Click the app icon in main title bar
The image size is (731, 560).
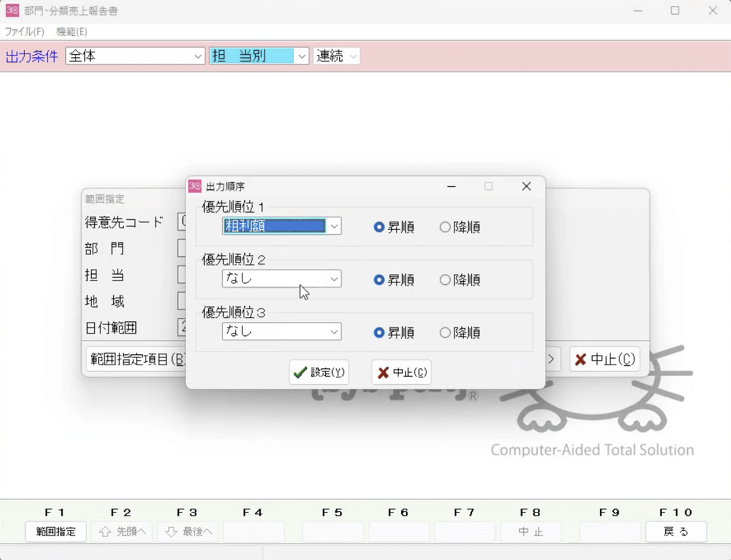coord(12,10)
